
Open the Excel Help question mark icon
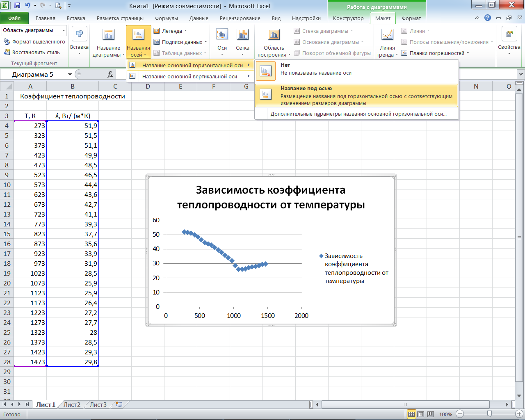tap(487, 18)
